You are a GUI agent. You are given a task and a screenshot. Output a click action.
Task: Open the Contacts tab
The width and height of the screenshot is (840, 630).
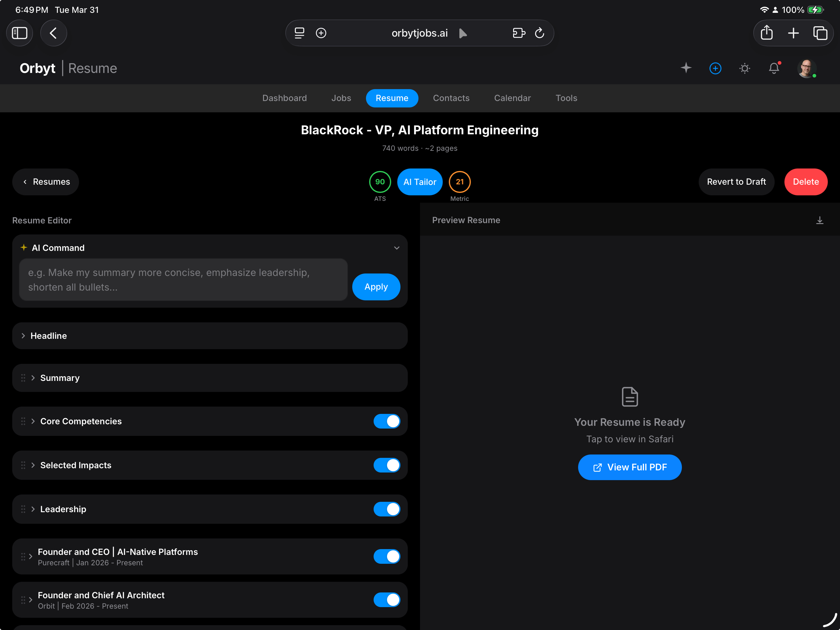click(x=451, y=98)
